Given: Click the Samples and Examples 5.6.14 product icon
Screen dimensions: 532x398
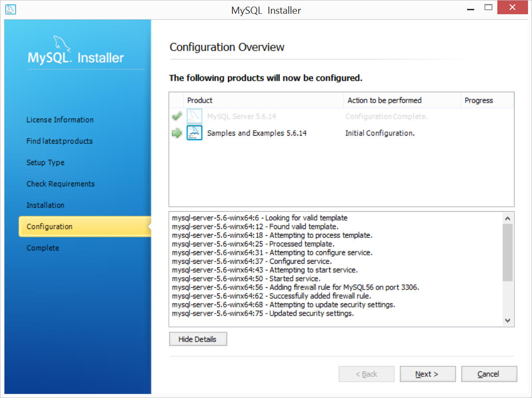Looking at the screenshot, I should pyautogui.click(x=194, y=133).
